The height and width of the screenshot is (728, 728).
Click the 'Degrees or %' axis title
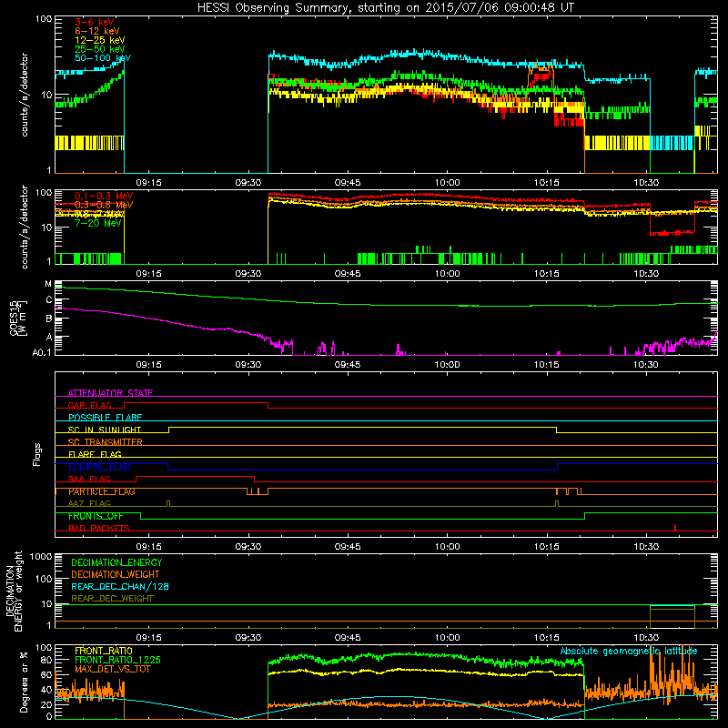tap(24, 682)
